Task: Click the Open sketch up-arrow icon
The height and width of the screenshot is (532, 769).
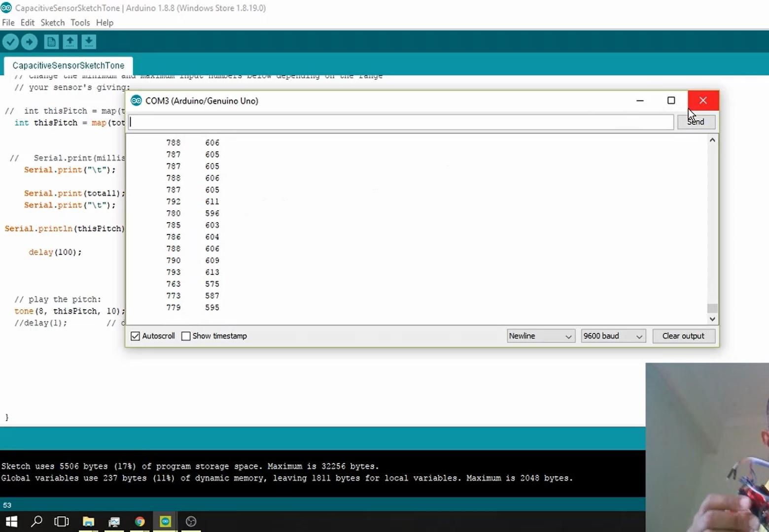Action: (70, 42)
